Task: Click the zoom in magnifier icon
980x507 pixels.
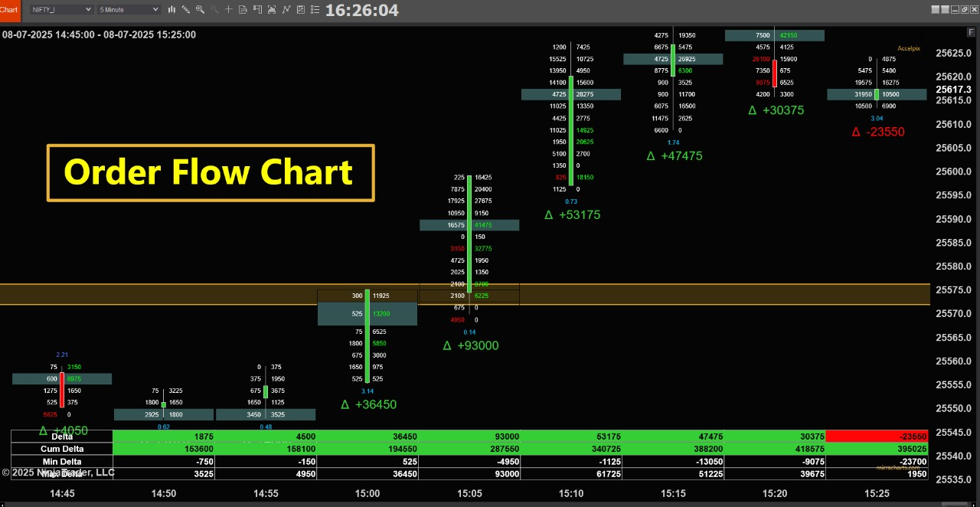Action: point(200,9)
